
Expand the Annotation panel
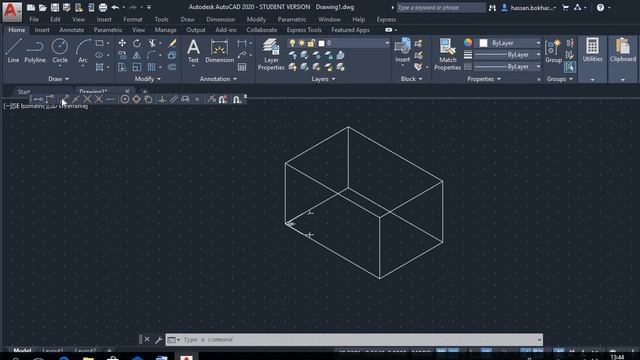218,79
